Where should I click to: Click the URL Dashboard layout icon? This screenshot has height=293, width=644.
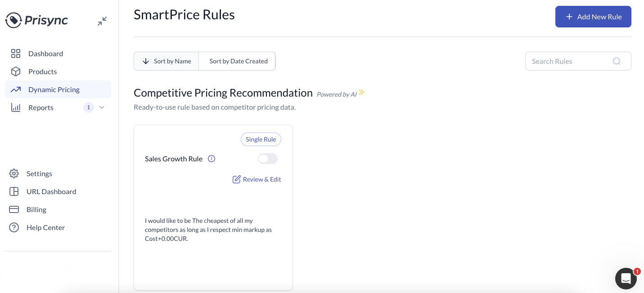pos(14,191)
